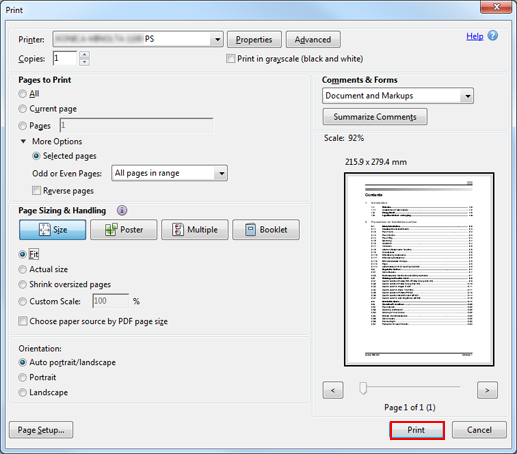Viewport: 517px width, 454px height.
Task: Select the Actual size radio button
Action: tap(22, 269)
